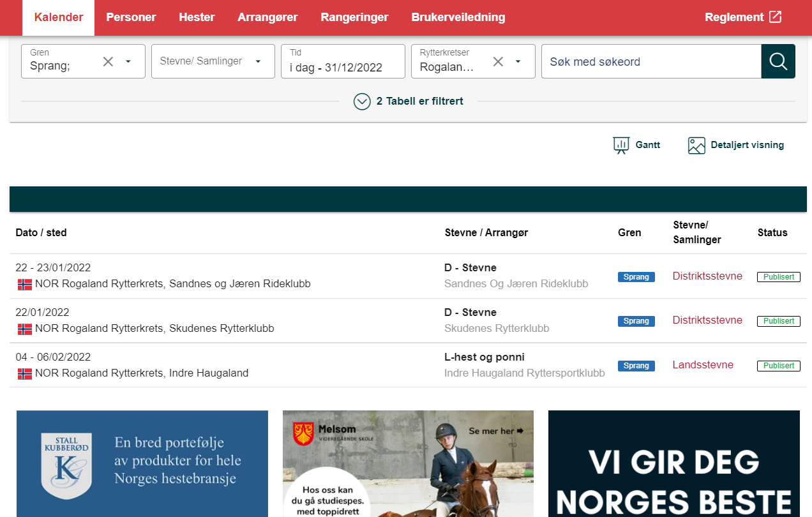The image size is (812, 517).
Task: Open the Stevne/ Samlinger dropdown
Action: (x=213, y=61)
